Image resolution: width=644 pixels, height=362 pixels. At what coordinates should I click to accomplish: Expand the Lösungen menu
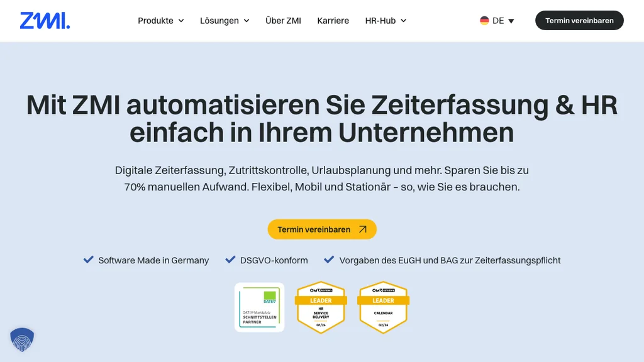pyautogui.click(x=225, y=21)
